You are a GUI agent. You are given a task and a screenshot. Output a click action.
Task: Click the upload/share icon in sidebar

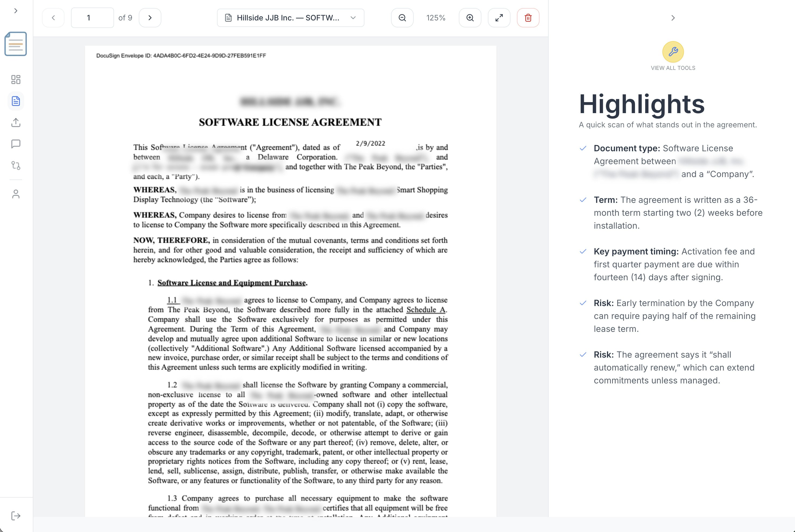(x=16, y=123)
